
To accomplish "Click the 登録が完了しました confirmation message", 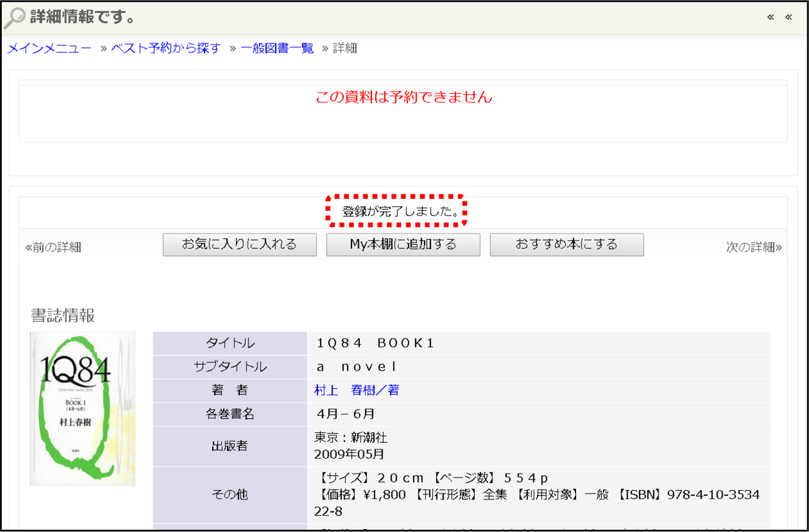I will pyautogui.click(x=400, y=211).
